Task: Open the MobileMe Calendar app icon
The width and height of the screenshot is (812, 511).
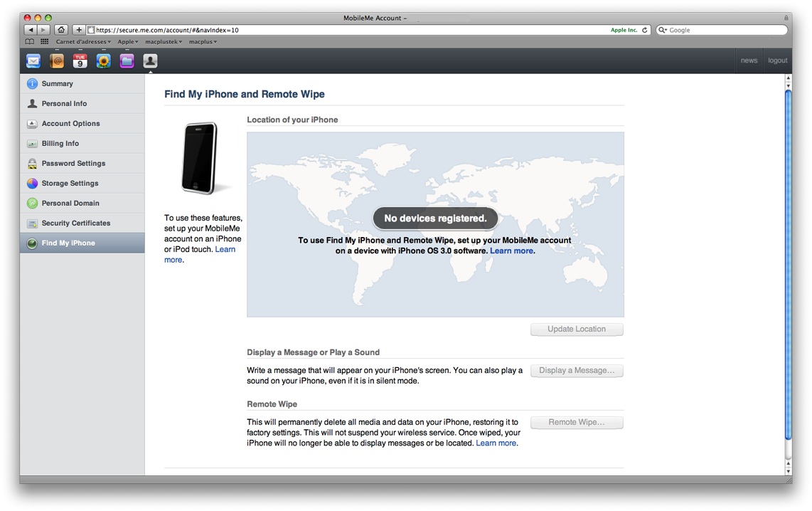Action: (x=80, y=61)
